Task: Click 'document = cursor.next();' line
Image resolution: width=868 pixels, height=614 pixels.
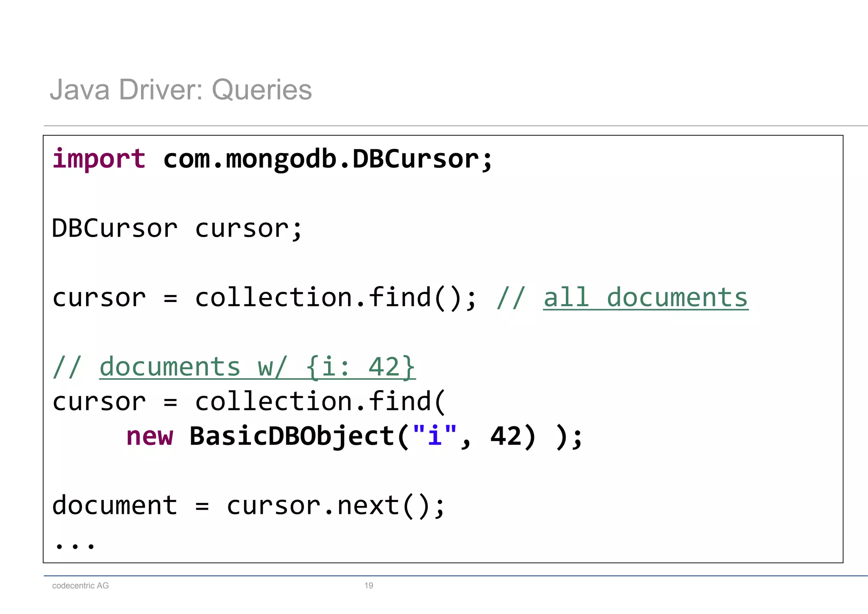Action: (249, 506)
